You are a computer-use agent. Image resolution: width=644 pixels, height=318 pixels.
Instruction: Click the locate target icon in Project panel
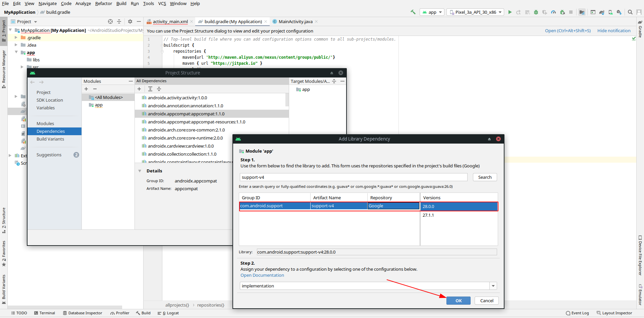click(110, 21)
